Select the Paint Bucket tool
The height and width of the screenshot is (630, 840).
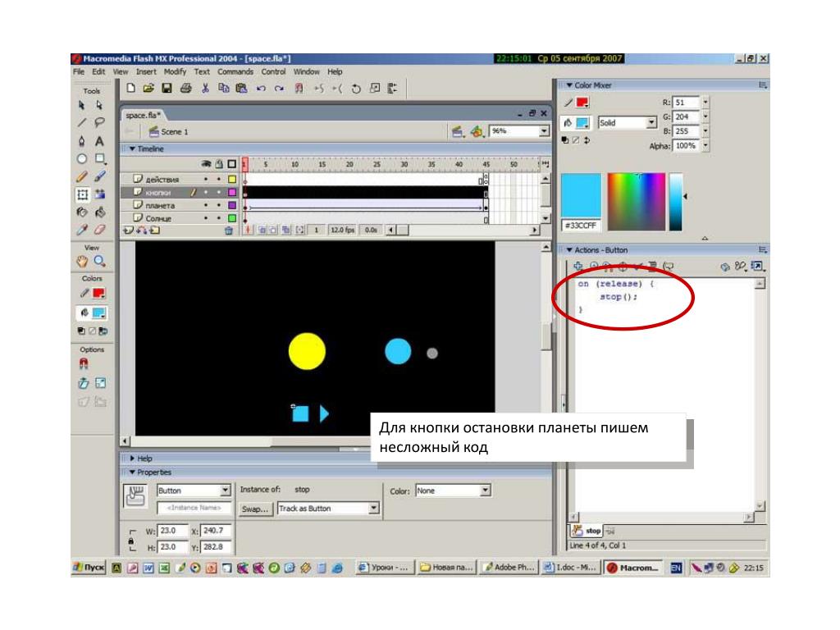coord(99,212)
